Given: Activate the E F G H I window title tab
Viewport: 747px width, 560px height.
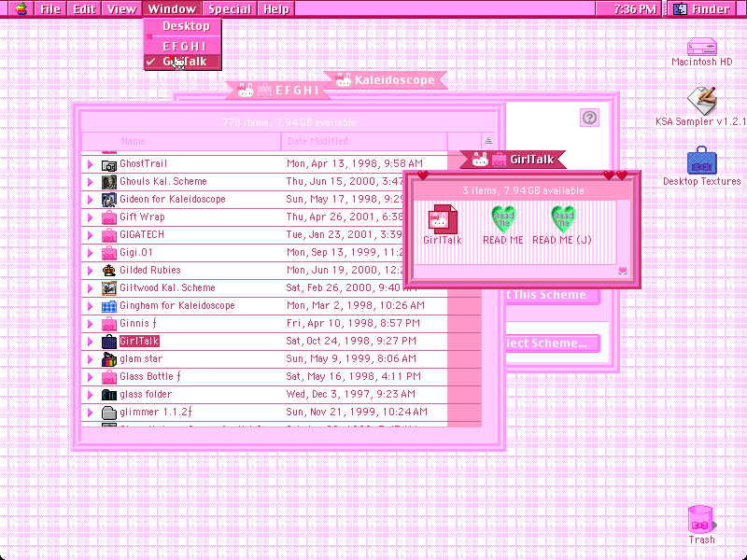Looking at the screenshot, I should tap(278, 90).
